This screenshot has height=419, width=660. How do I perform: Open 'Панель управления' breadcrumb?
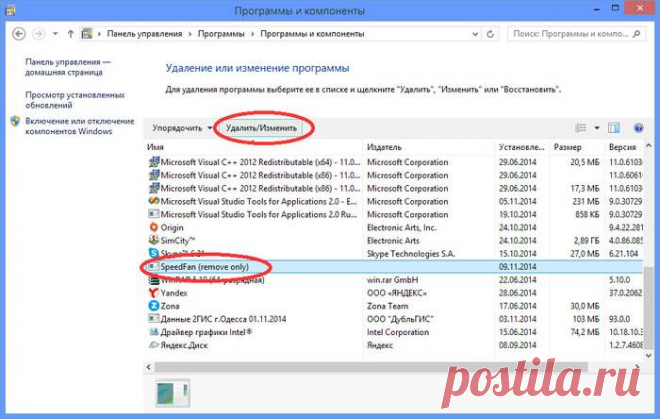(144, 34)
